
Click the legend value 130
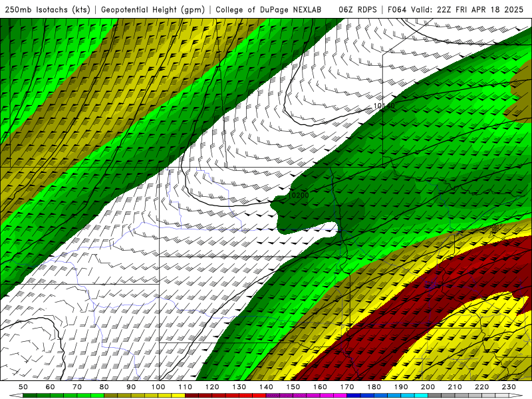point(239,387)
